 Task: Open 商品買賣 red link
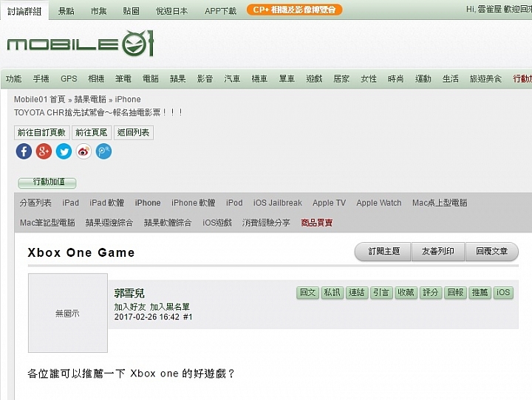pos(317,223)
